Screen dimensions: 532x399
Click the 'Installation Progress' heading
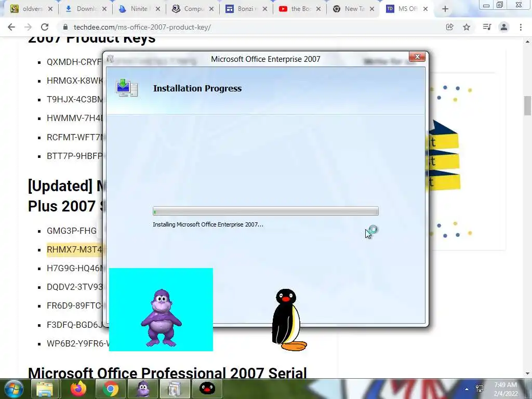coord(197,88)
